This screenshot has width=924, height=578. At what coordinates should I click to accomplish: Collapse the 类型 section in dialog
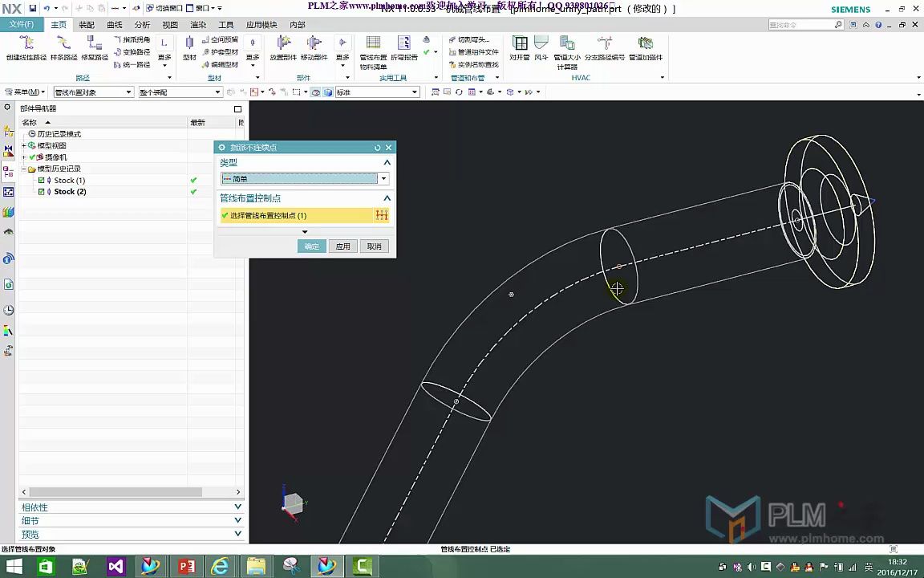(387, 163)
